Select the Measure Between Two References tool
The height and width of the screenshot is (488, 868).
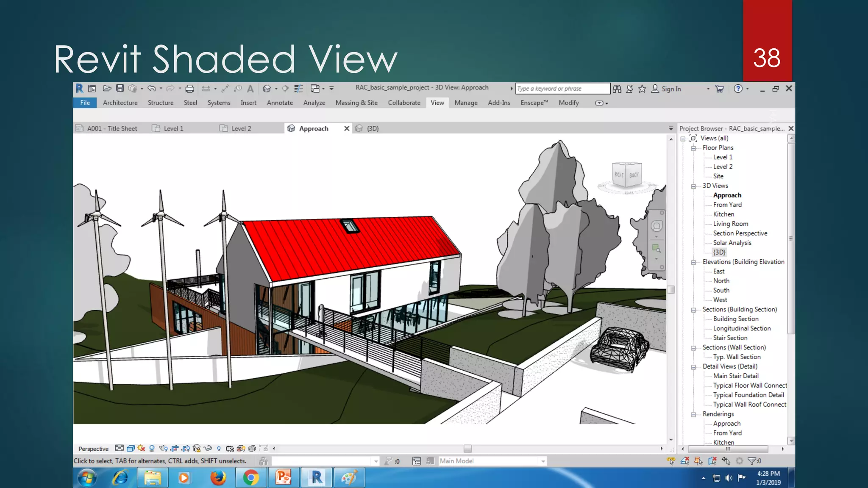point(206,89)
